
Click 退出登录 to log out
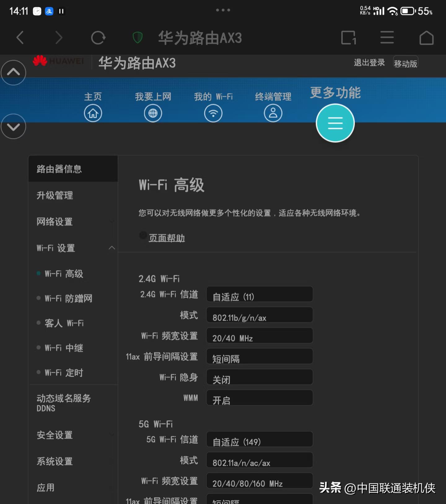[x=369, y=63]
